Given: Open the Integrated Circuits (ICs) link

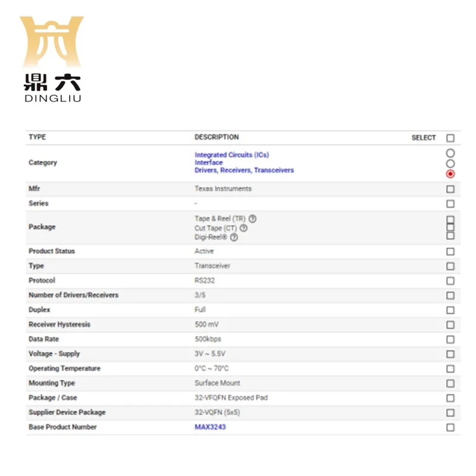Looking at the screenshot, I should [x=231, y=155].
